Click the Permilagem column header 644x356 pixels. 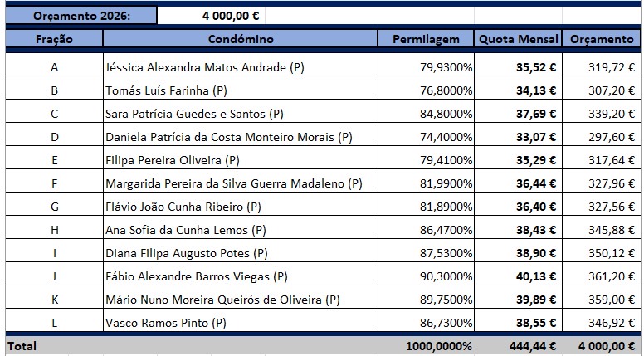coord(426,39)
